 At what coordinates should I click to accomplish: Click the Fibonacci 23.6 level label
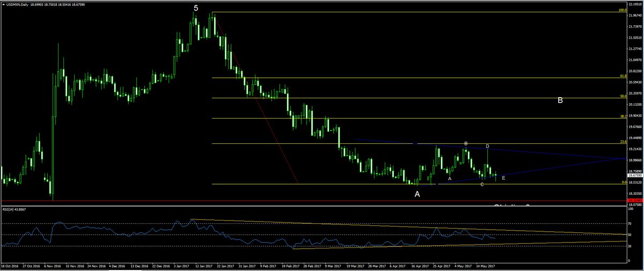pos(624,141)
